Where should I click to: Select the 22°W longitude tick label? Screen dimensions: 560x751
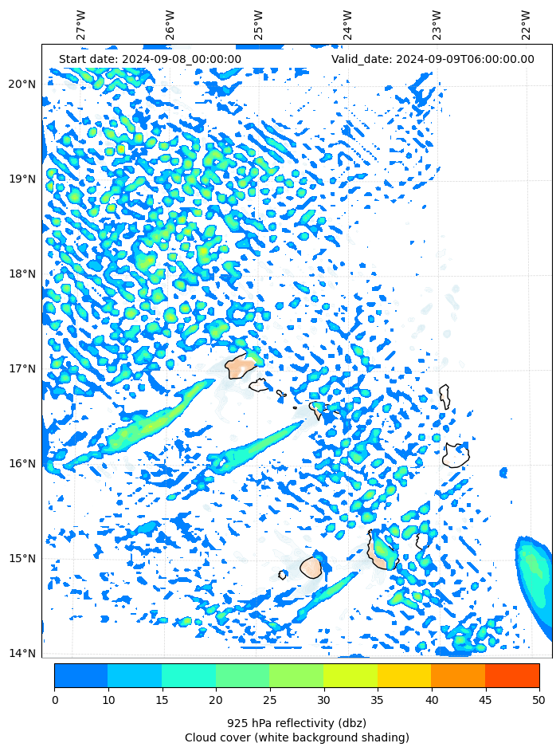526,25
